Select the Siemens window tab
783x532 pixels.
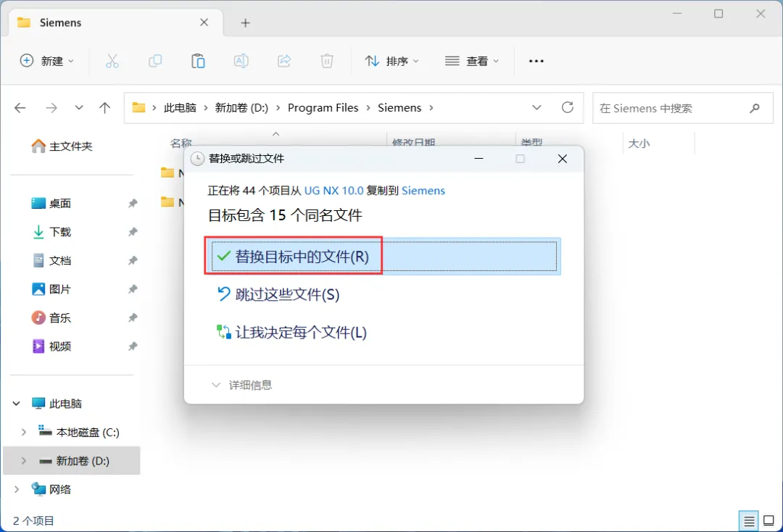116,22
